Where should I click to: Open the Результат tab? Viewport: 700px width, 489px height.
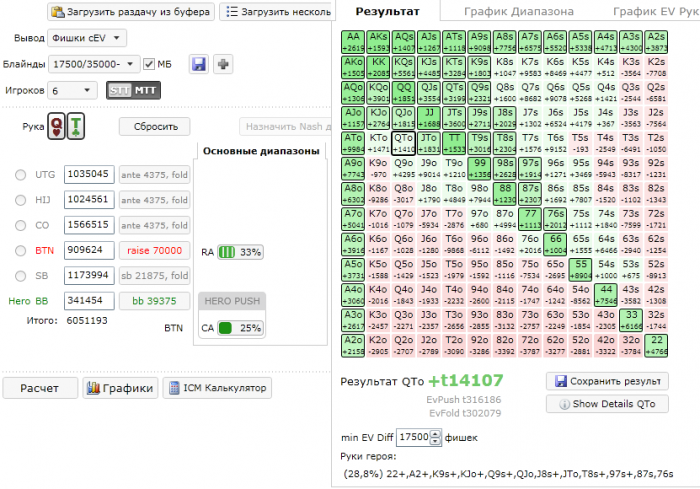click(387, 12)
